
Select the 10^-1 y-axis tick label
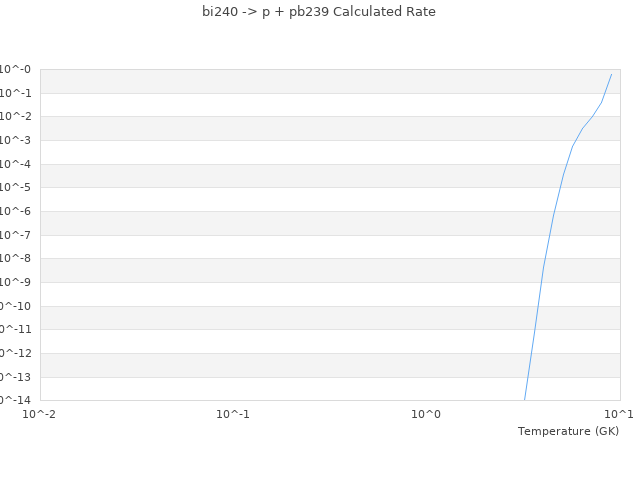[16, 93]
